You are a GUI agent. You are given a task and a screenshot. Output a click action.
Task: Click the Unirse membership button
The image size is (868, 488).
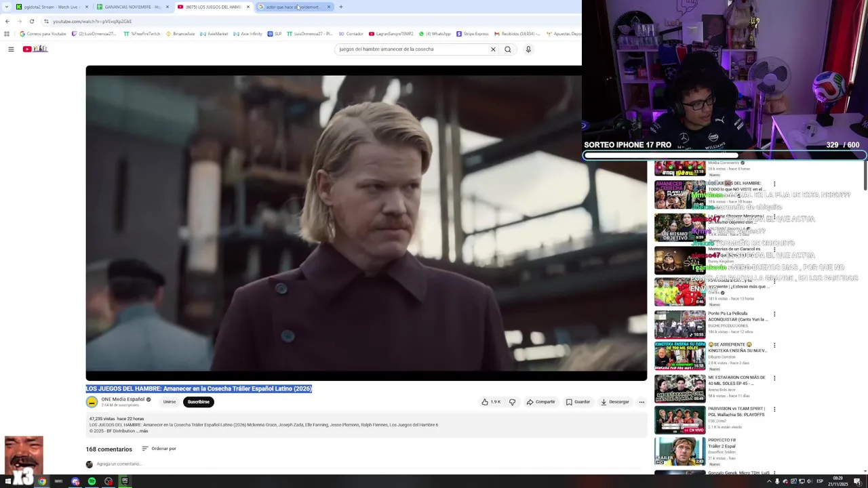[x=170, y=402]
